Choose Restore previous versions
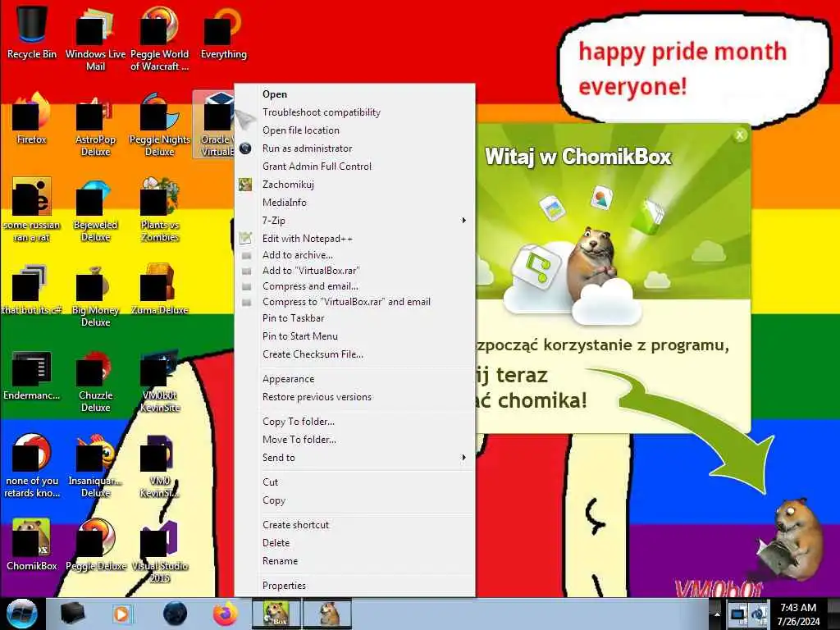Image resolution: width=840 pixels, height=630 pixels. tap(354, 397)
